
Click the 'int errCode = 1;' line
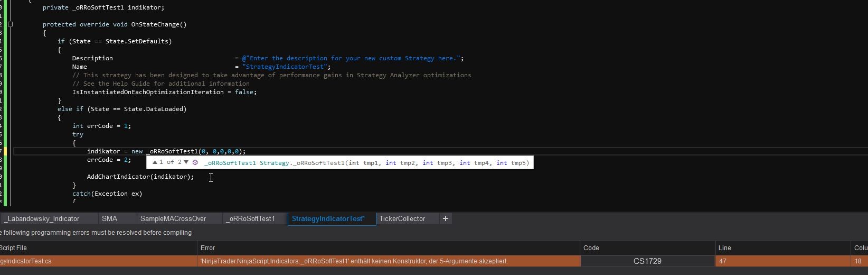(101, 126)
